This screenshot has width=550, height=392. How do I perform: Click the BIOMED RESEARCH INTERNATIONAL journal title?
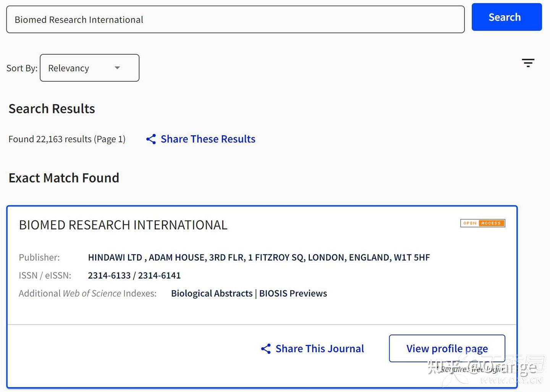click(x=123, y=225)
